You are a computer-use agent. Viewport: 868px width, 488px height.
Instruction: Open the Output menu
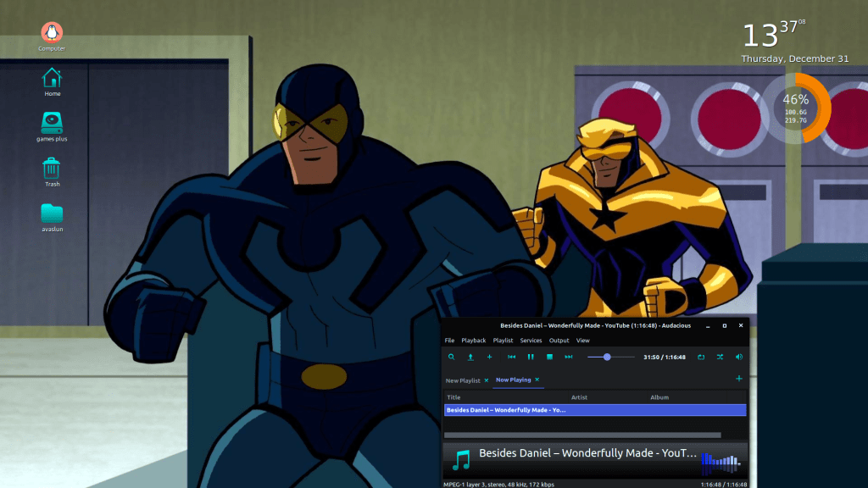[x=559, y=341]
